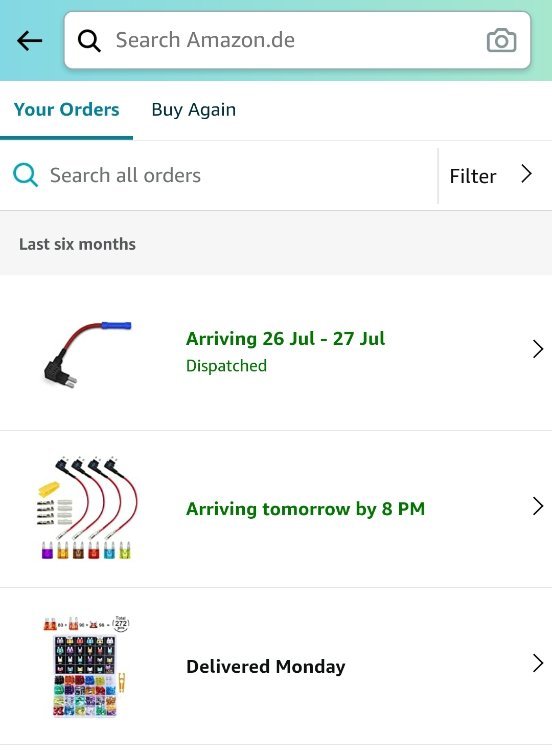Tap the back arrow icon

tap(30, 41)
